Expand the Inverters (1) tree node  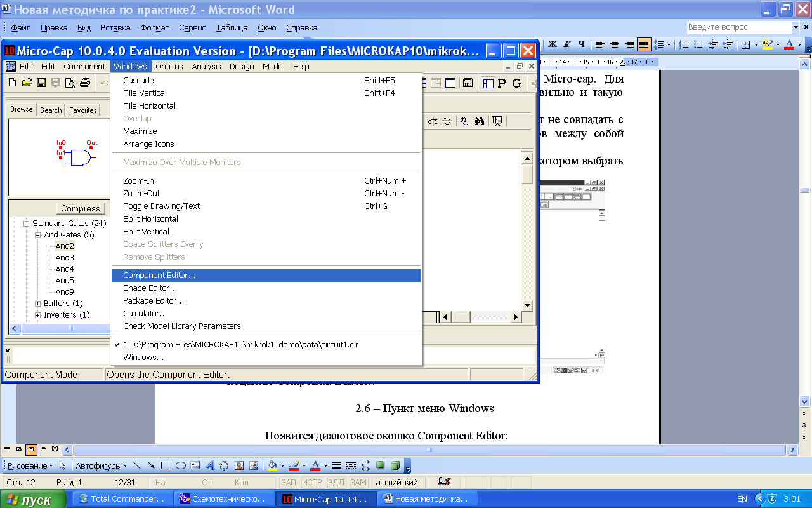click(38, 315)
